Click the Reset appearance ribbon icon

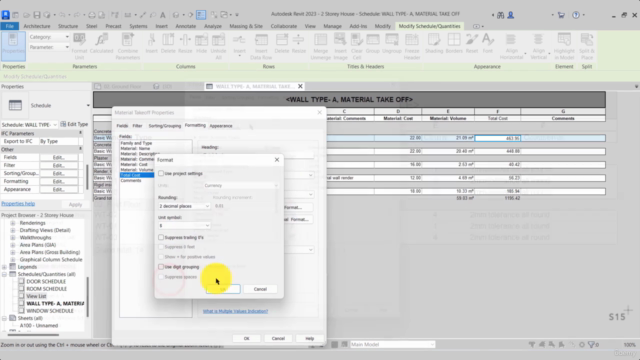pos(471,44)
